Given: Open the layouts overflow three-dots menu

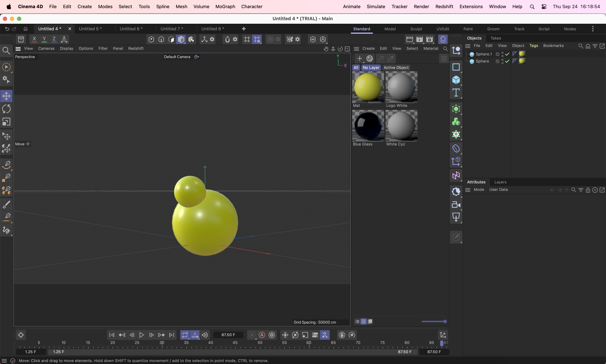Looking at the screenshot, I should pyautogui.click(x=593, y=29).
